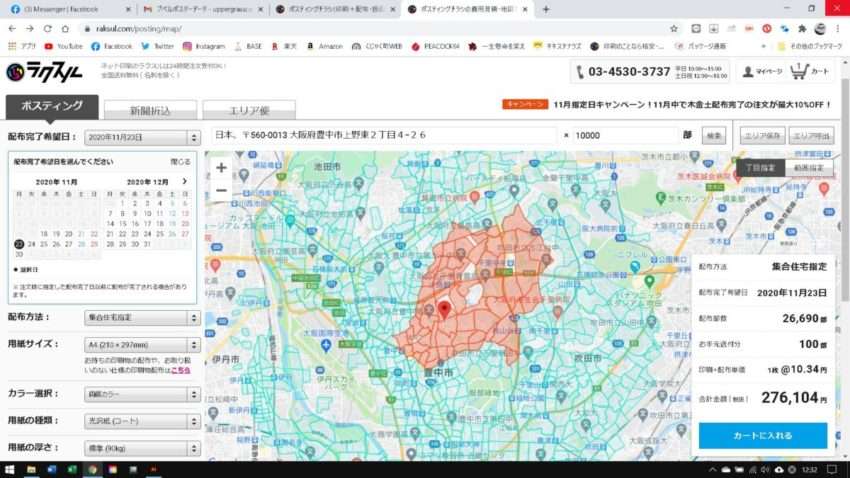
Task: Open Chrome extensions puzzle icon
Action: (802, 29)
